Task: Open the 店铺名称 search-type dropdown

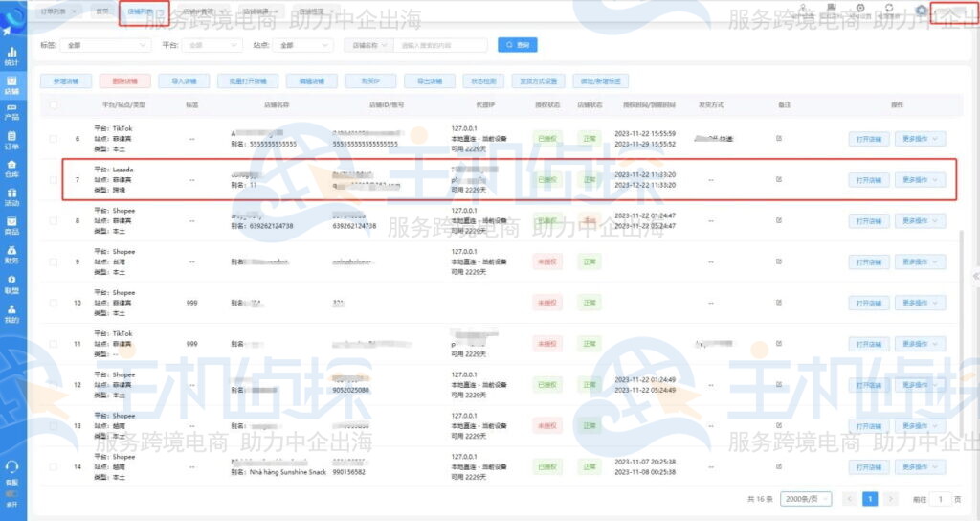Action: pyautogui.click(x=368, y=45)
